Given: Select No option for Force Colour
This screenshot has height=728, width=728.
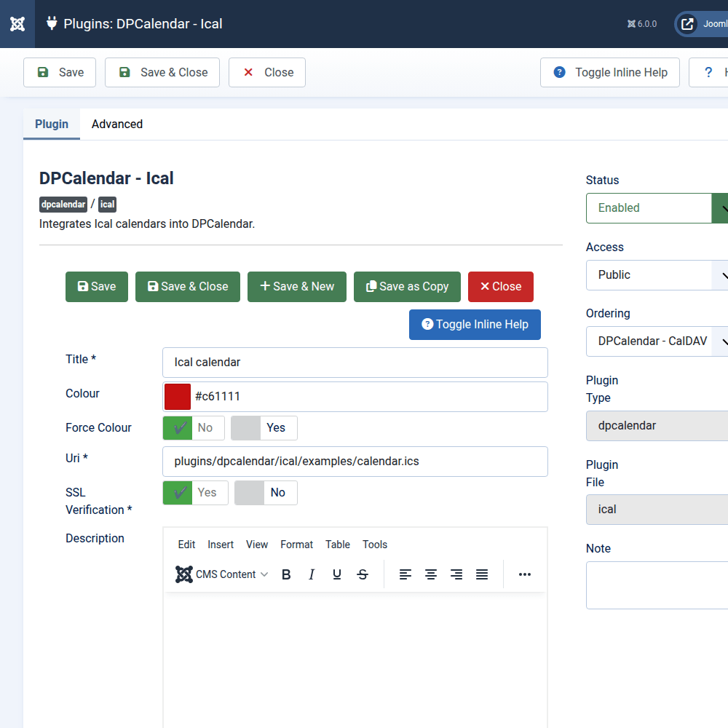Looking at the screenshot, I should (194, 428).
